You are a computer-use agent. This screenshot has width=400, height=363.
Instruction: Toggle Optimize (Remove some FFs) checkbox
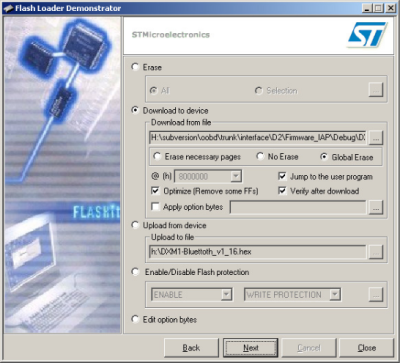coord(155,191)
